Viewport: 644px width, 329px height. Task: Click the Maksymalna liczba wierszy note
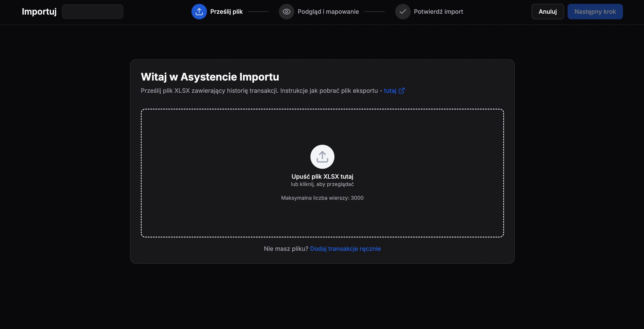pos(322,198)
